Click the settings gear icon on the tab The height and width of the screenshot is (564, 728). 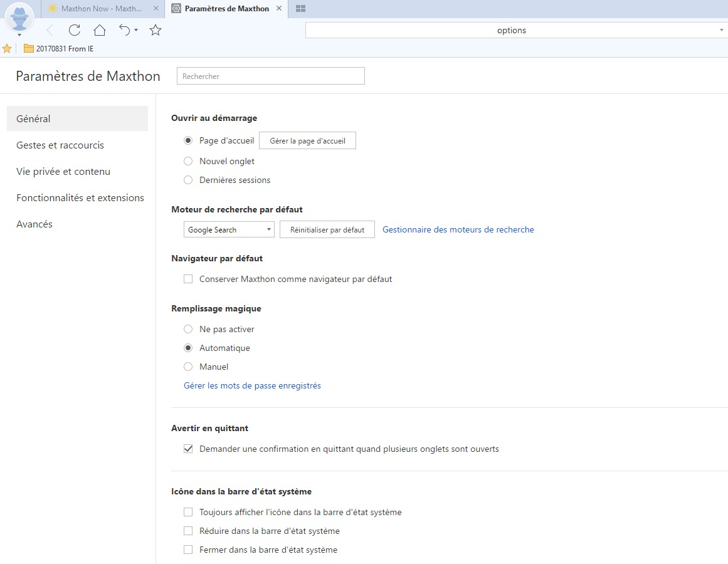tap(176, 8)
